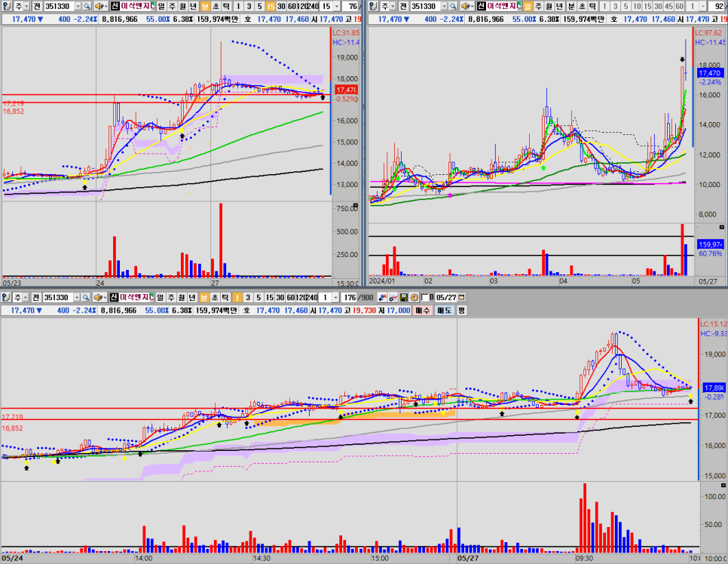Click the trend line drawing icon in bottom chart

(393, 297)
